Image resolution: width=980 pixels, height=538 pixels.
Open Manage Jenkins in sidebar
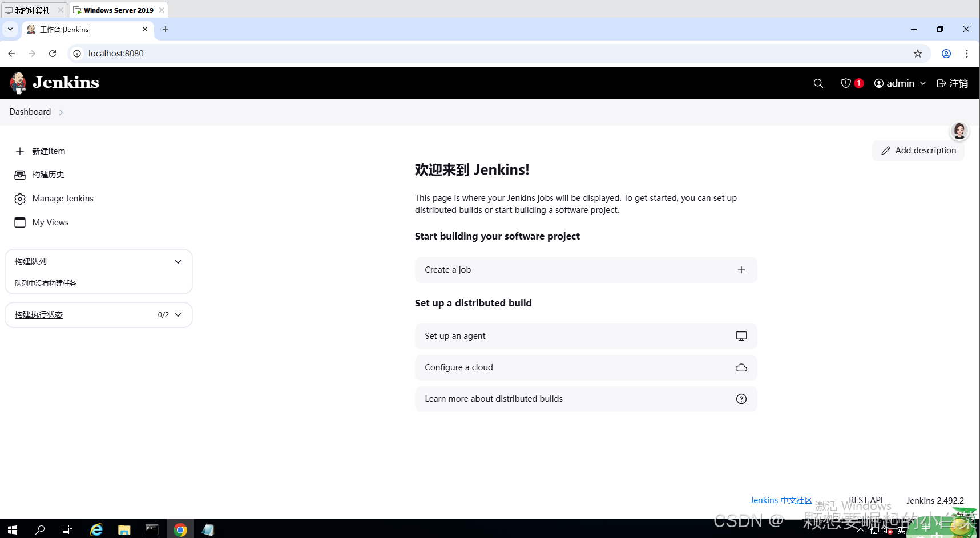63,199
